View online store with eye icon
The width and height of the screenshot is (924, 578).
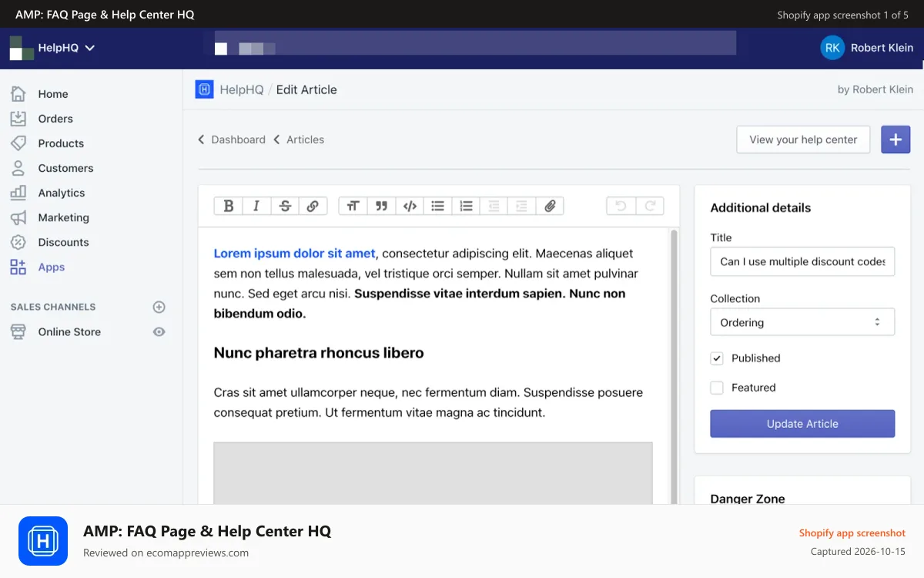[x=159, y=331]
